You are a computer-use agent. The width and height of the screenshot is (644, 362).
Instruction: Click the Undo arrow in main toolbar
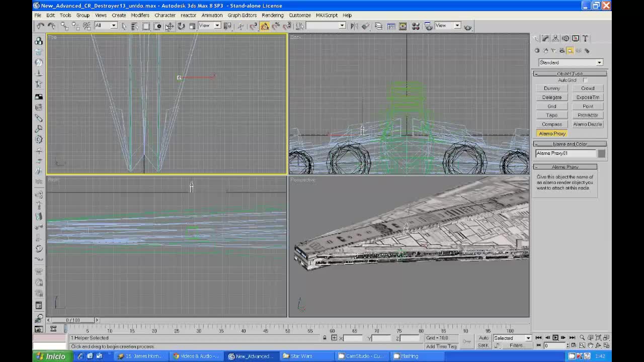pos(41,26)
